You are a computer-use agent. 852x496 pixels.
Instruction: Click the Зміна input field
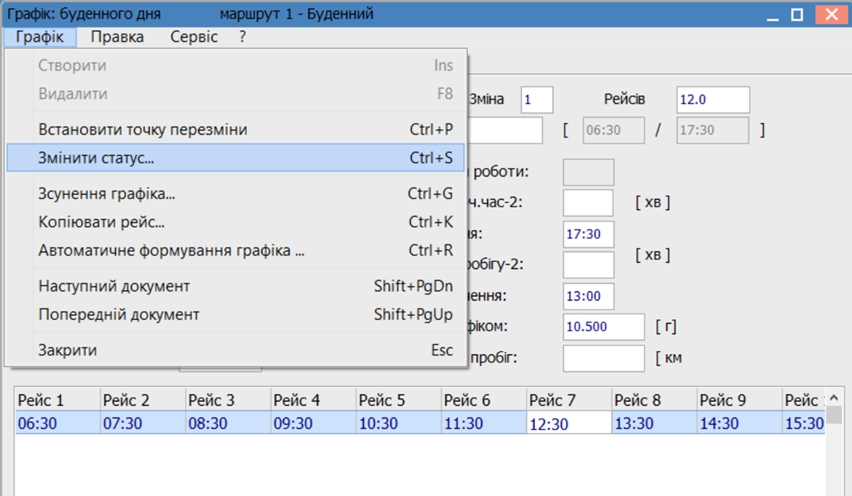(537, 100)
